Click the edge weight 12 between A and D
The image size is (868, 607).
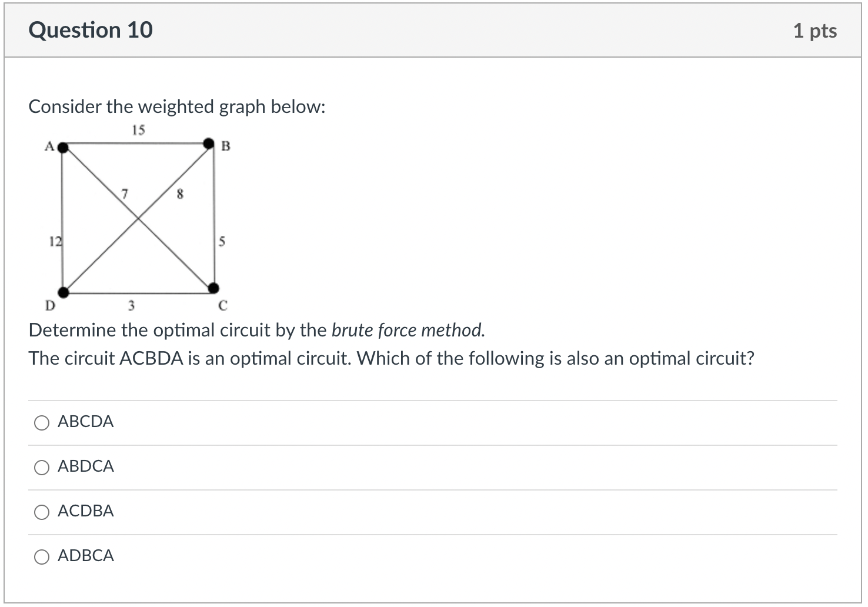point(55,241)
